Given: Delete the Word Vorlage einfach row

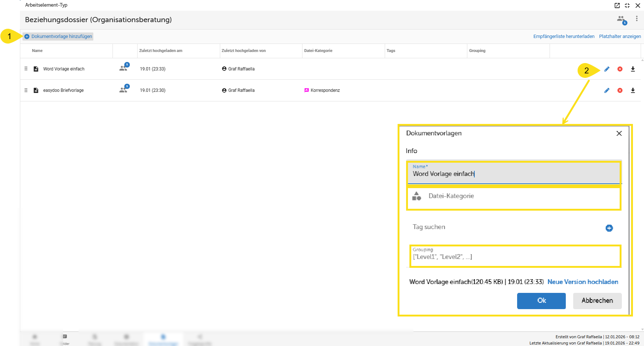Looking at the screenshot, I should click(620, 69).
